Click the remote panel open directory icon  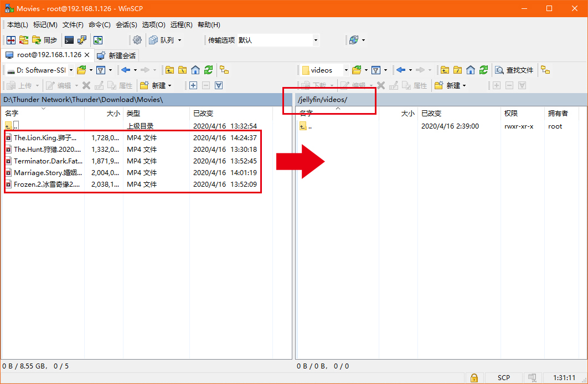[357, 70]
